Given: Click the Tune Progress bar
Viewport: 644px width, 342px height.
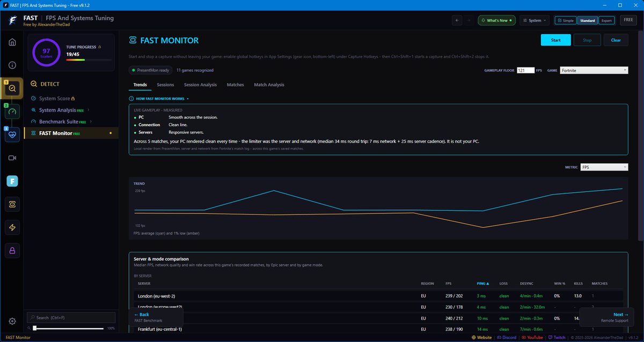Looking at the screenshot, I should (x=88, y=60).
